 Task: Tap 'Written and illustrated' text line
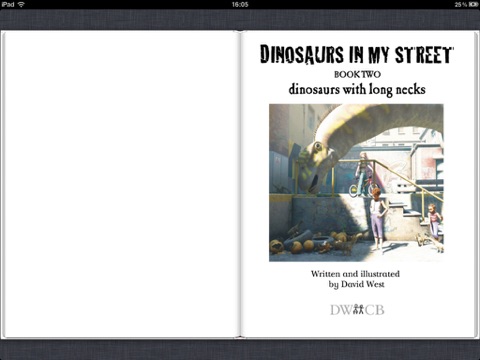click(x=355, y=274)
